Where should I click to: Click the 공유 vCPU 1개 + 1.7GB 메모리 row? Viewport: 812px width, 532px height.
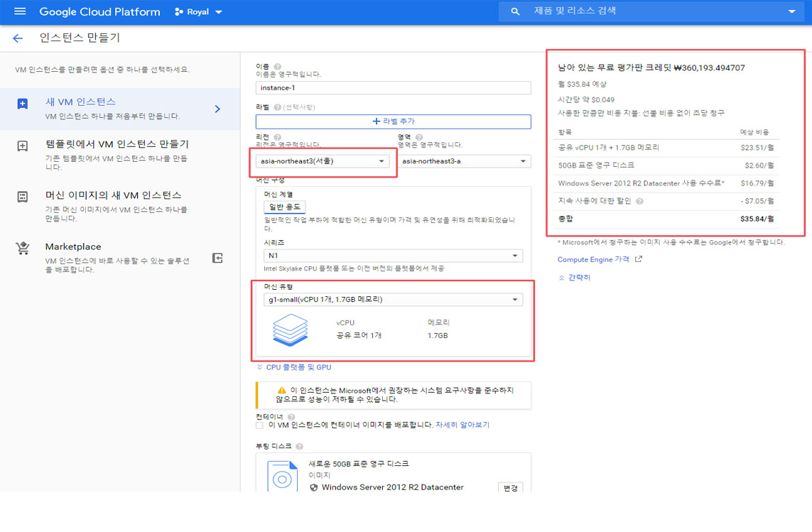pos(666,148)
